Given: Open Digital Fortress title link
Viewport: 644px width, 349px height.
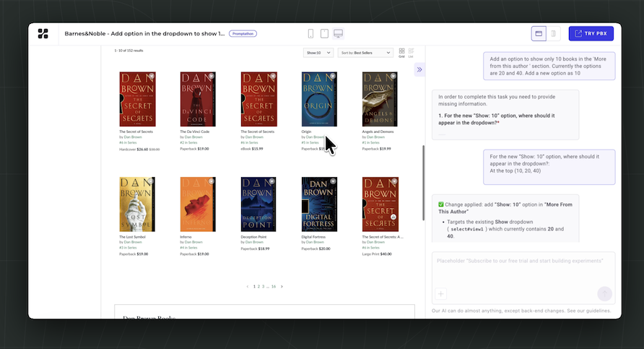Looking at the screenshot, I should click(313, 237).
